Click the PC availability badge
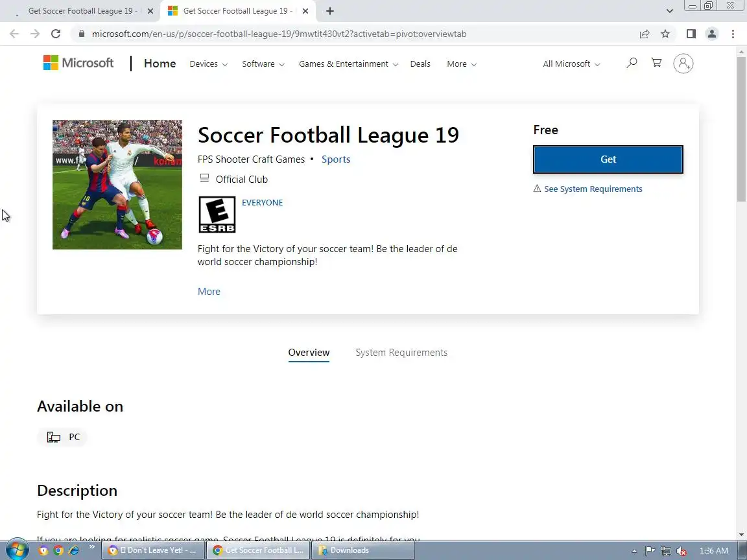 pos(64,437)
